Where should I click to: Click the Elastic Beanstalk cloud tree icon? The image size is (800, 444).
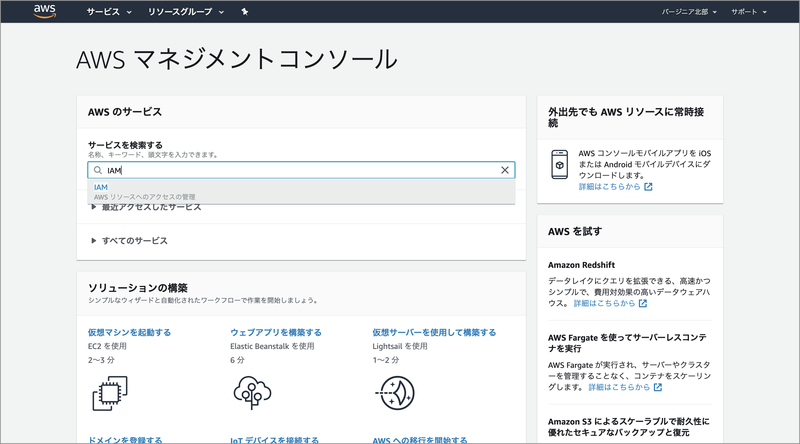pyautogui.click(x=253, y=393)
